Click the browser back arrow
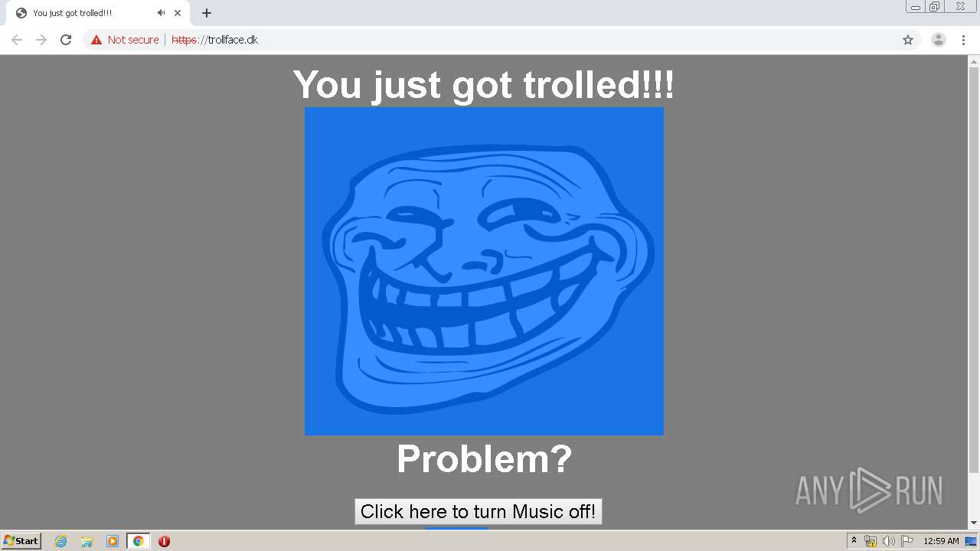980x551 pixels. [17, 40]
